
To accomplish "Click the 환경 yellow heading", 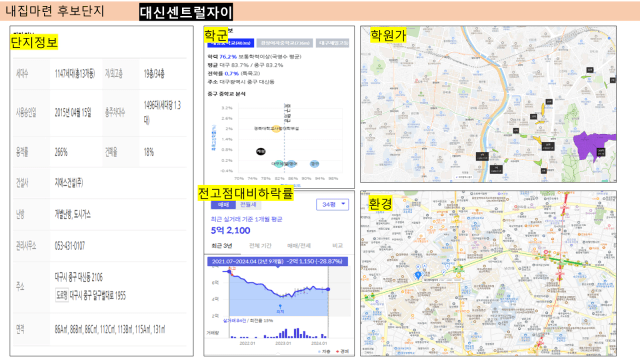I will pyautogui.click(x=380, y=203).
